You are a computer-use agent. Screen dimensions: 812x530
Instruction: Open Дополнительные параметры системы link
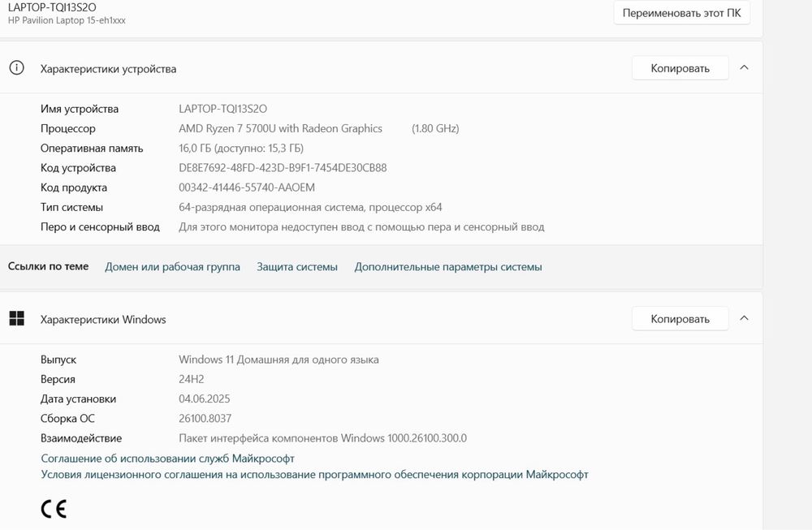point(448,267)
